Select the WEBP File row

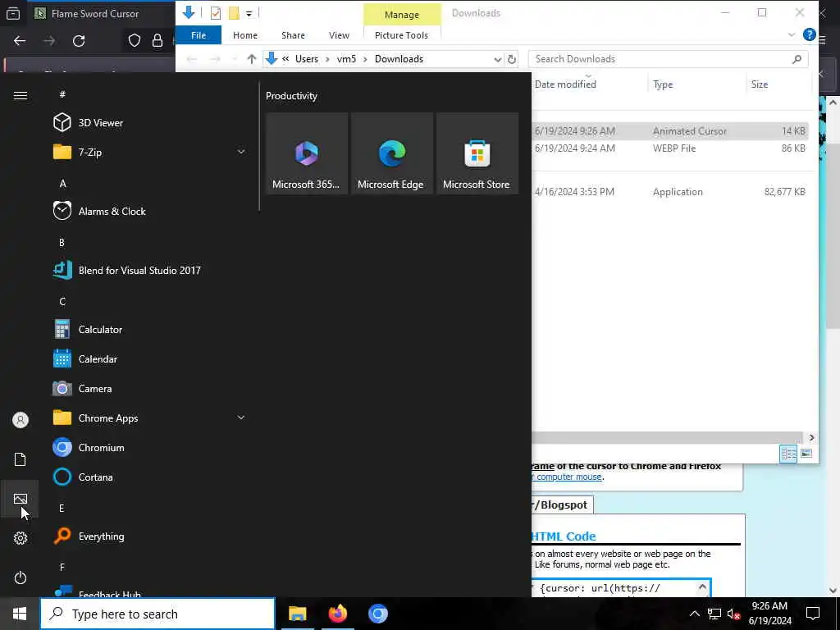click(669, 148)
